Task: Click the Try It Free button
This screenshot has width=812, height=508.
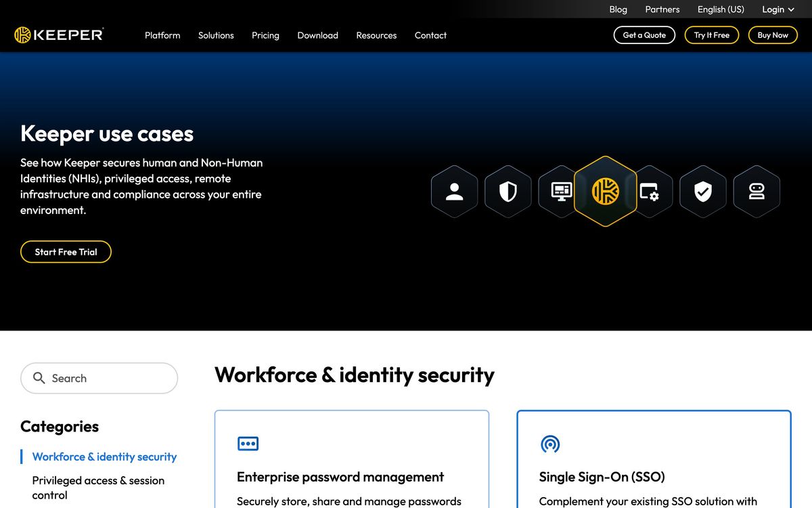Action: (712, 35)
